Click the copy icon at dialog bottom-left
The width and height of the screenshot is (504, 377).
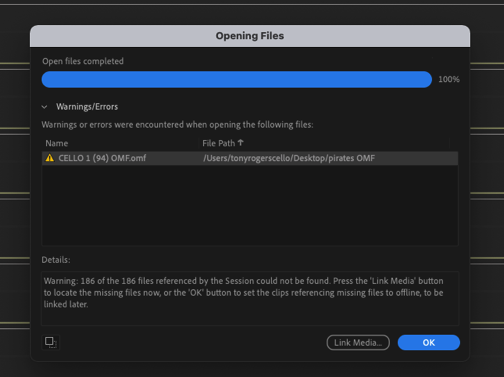tap(51, 342)
